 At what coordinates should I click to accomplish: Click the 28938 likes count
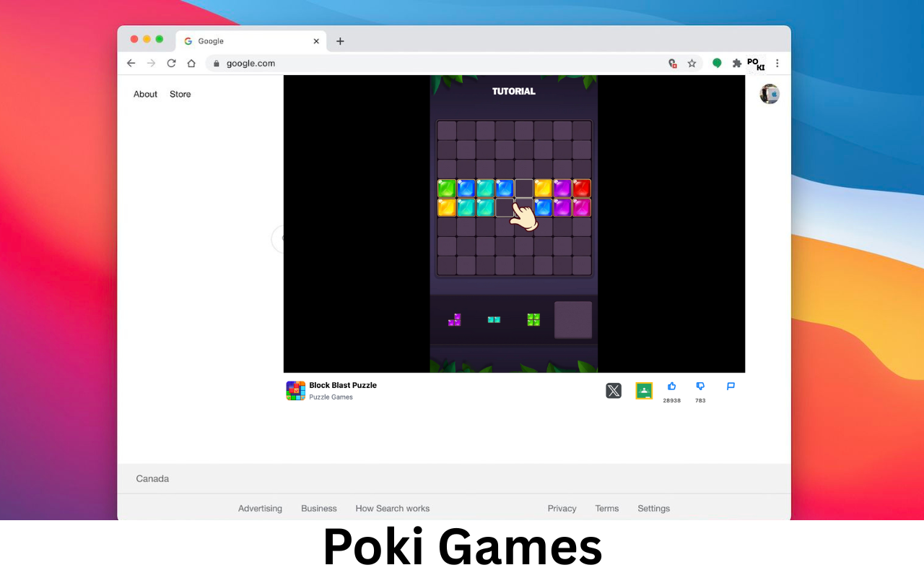(672, 400)
